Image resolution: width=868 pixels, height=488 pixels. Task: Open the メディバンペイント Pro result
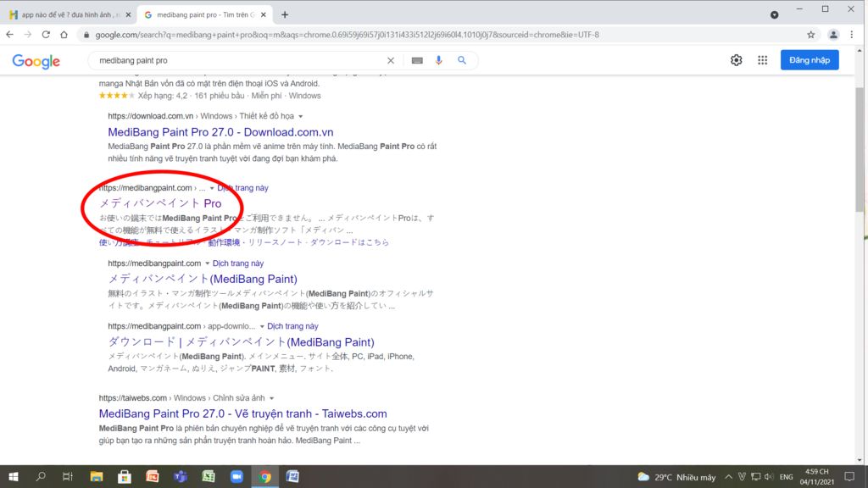160,203
